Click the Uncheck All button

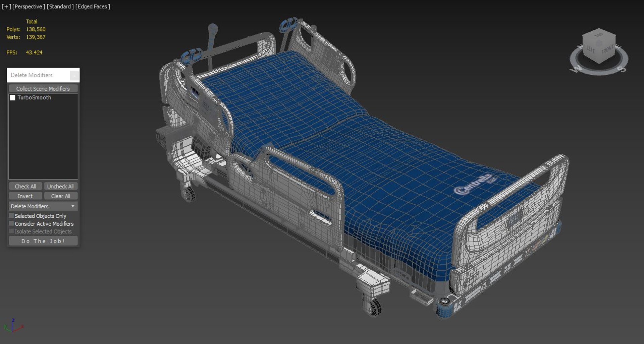pos(60,186)
